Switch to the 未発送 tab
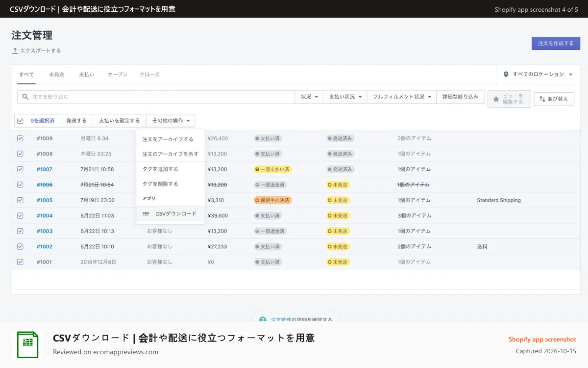Image resolution: width=588 pixels, height=368 pixels. coord(56,75)
